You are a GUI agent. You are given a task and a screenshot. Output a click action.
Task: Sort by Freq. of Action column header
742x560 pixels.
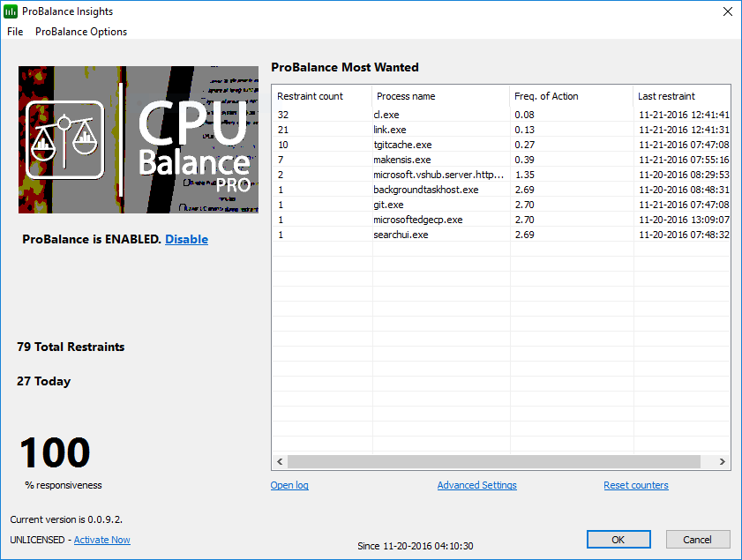(x=571, y=96)
